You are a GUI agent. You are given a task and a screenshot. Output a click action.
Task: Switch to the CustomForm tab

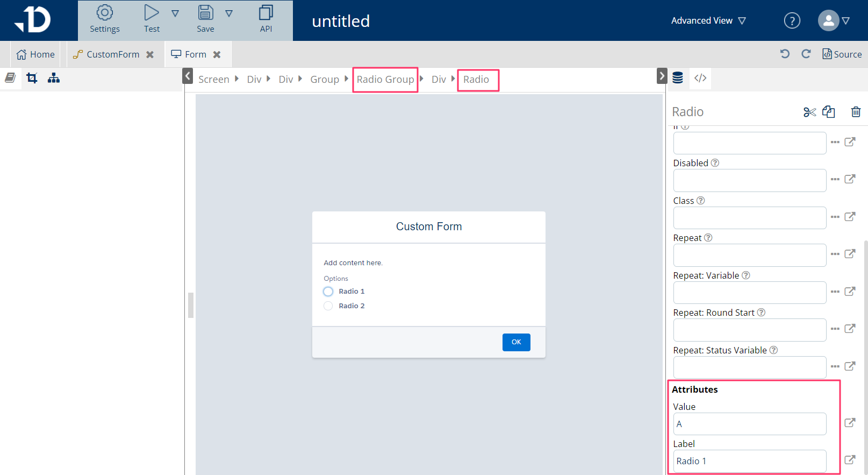tap(113, 54)
